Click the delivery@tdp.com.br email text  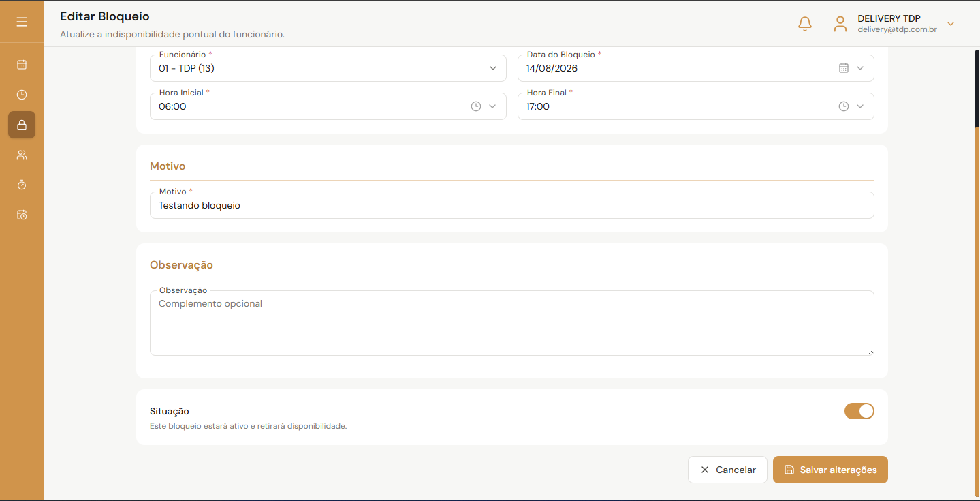[x=898, y=30]
